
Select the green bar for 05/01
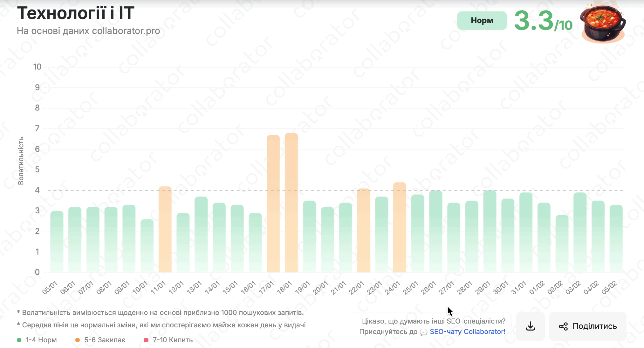(x=57, y=241)
